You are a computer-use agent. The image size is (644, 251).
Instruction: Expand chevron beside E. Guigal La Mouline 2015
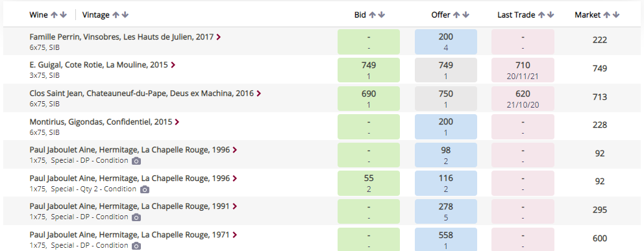173,65
